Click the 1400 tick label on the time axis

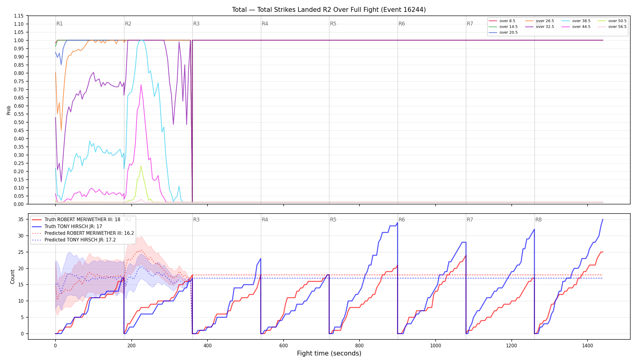588,345
